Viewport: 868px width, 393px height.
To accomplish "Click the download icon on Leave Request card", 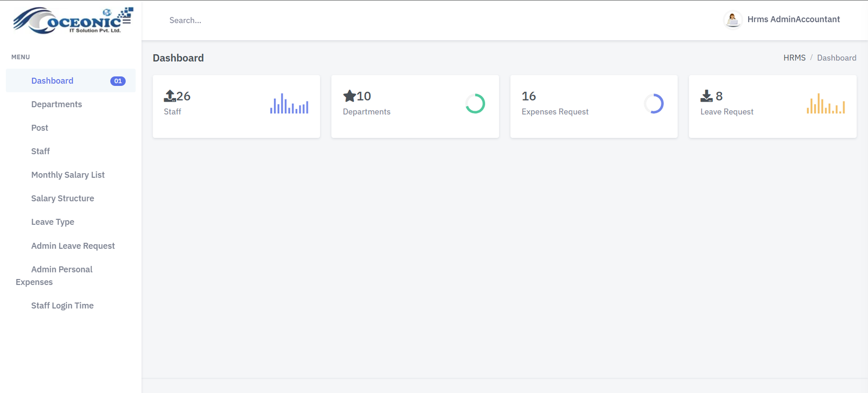I will click(x=706, y=96).
